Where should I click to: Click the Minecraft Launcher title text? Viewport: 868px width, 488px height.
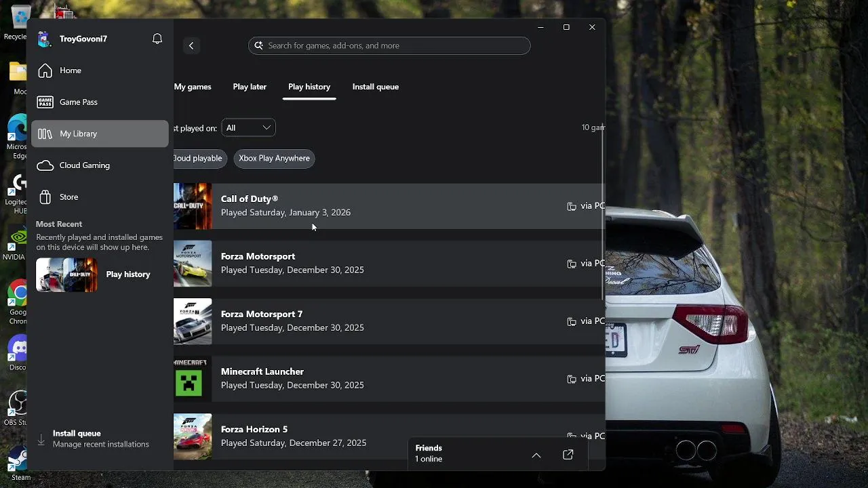point(262,371)
